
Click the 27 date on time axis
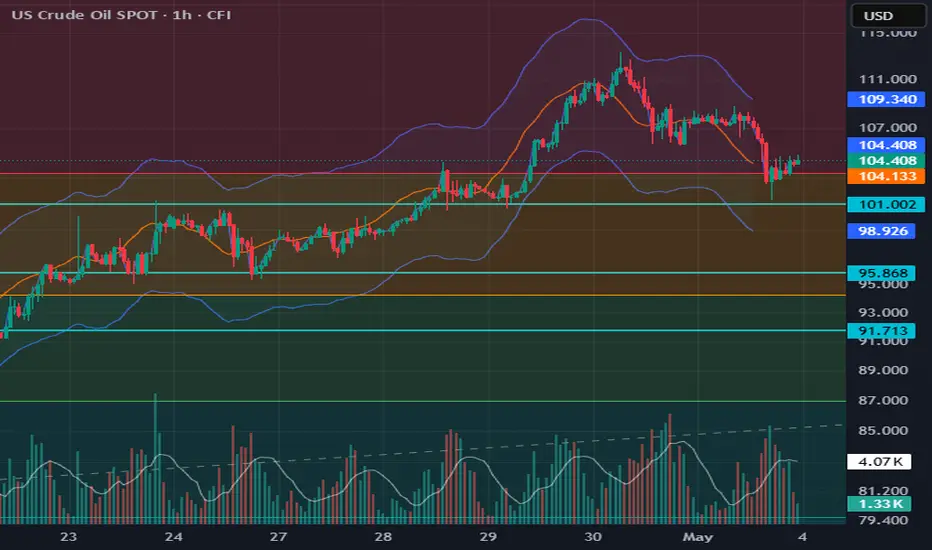tap(278, 537)
